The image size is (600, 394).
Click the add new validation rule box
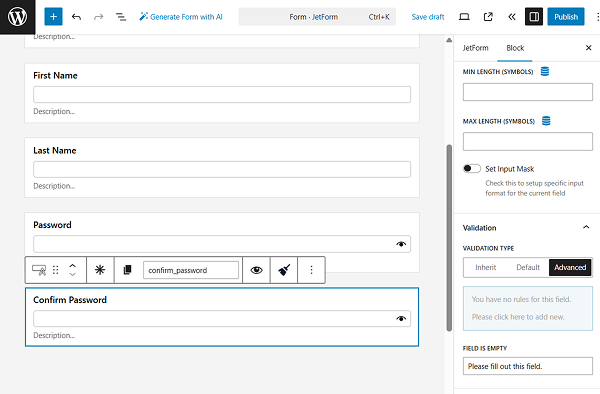[x=528, y=308]
